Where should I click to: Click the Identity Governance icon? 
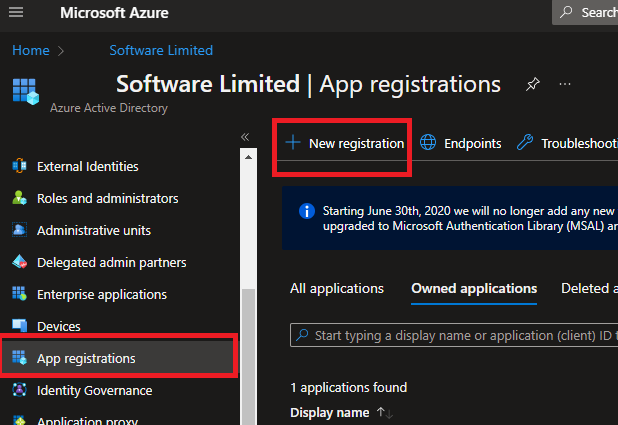pos(19,390)
